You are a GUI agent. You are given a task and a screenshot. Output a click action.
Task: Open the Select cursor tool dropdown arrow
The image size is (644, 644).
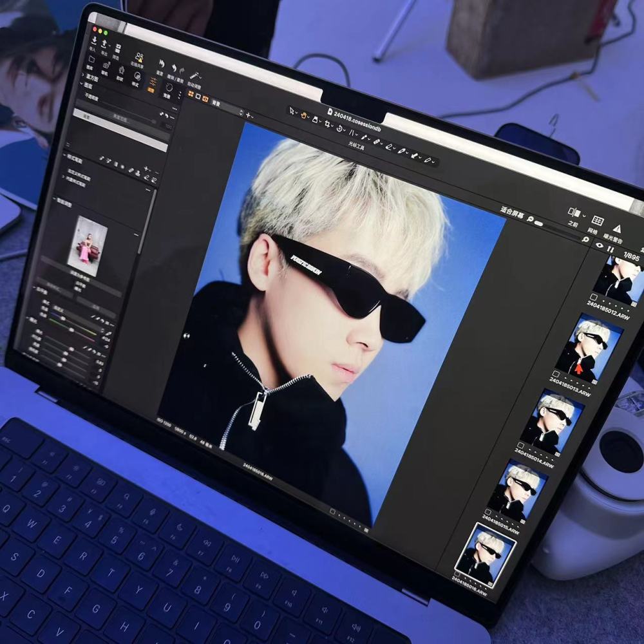pyautogui.click(x=296, y=113)
